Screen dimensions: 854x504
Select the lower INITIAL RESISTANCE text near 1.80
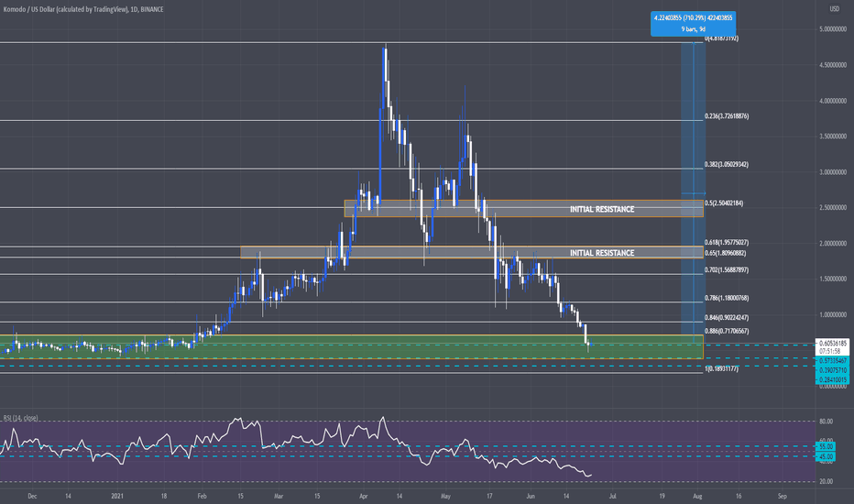tap(602, 253)
